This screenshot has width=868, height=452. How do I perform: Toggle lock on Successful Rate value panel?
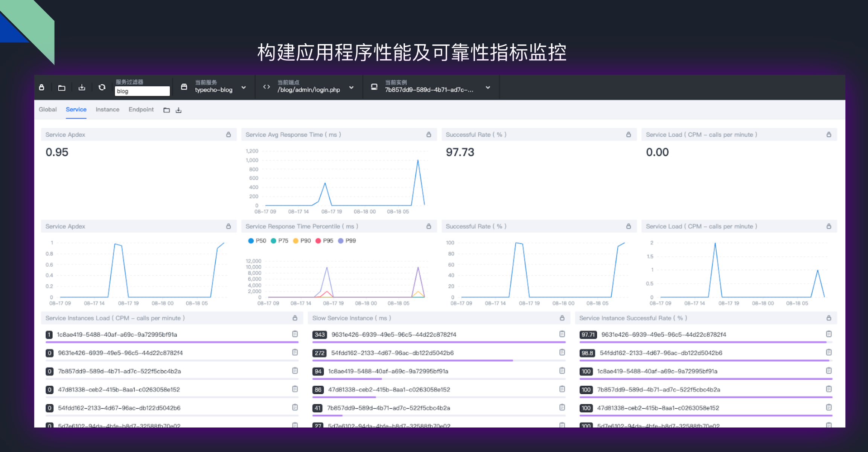[x=628, y=134]
